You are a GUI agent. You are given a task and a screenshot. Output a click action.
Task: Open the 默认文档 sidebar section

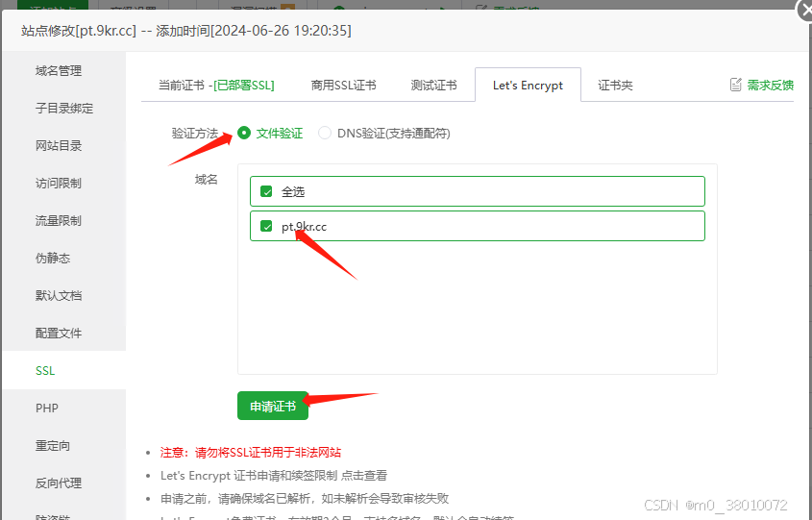tap(59, 296)
